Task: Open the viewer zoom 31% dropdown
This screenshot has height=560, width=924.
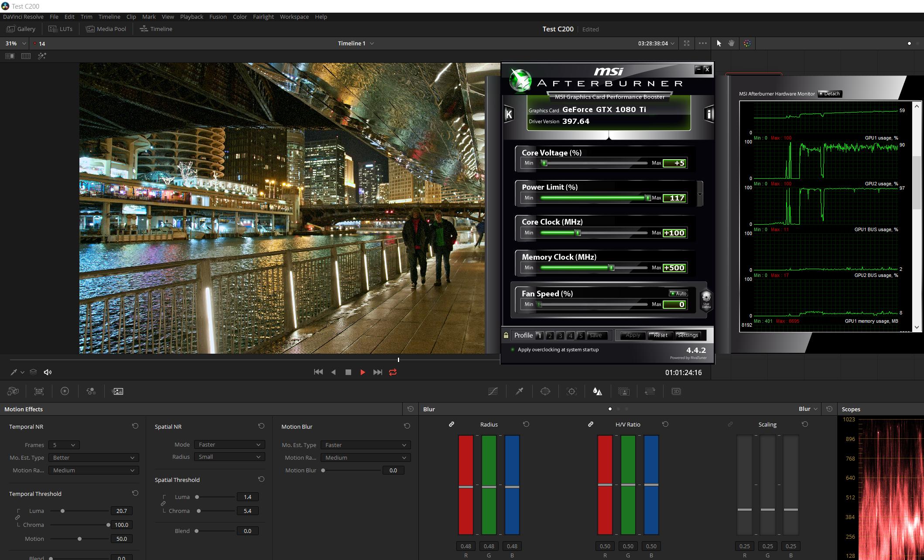Action: tap(16, 43)
